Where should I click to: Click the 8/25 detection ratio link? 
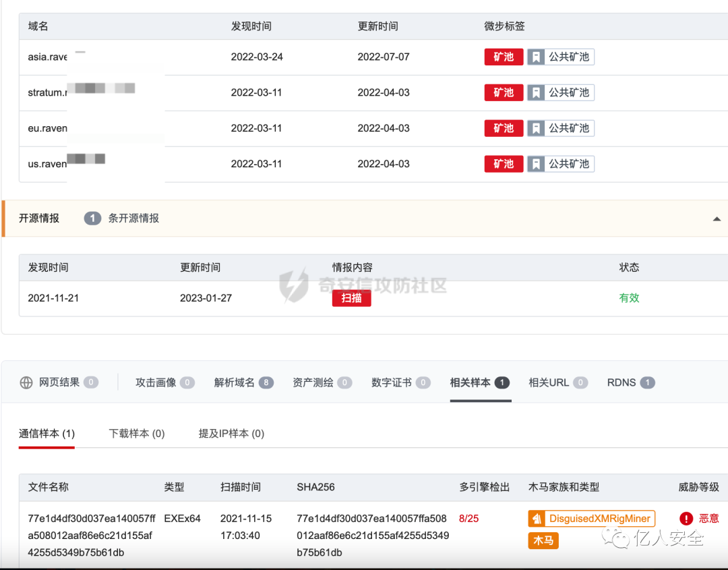[470, 519]
